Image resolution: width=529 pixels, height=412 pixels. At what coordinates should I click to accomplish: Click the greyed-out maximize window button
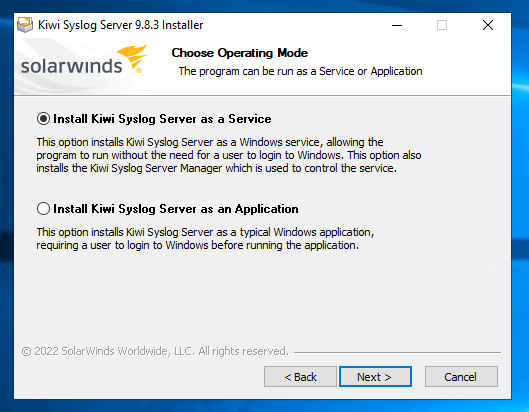442,25
